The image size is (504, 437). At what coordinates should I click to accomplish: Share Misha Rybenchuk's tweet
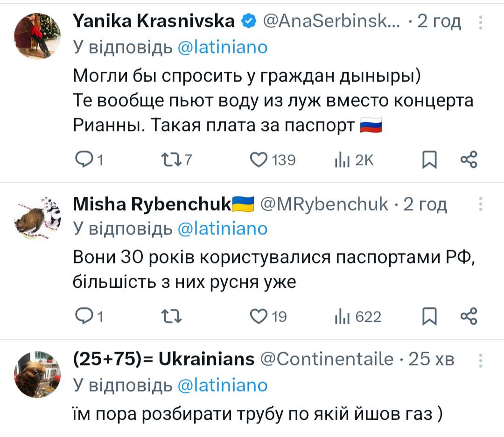pyautogui.click(x=469, y=316)
